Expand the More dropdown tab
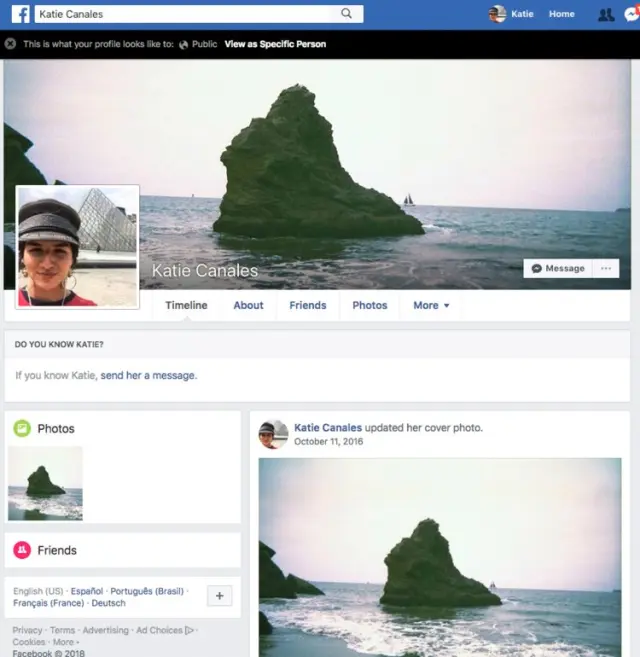Viewport: 640px width, 657px height. pos(431,305)
